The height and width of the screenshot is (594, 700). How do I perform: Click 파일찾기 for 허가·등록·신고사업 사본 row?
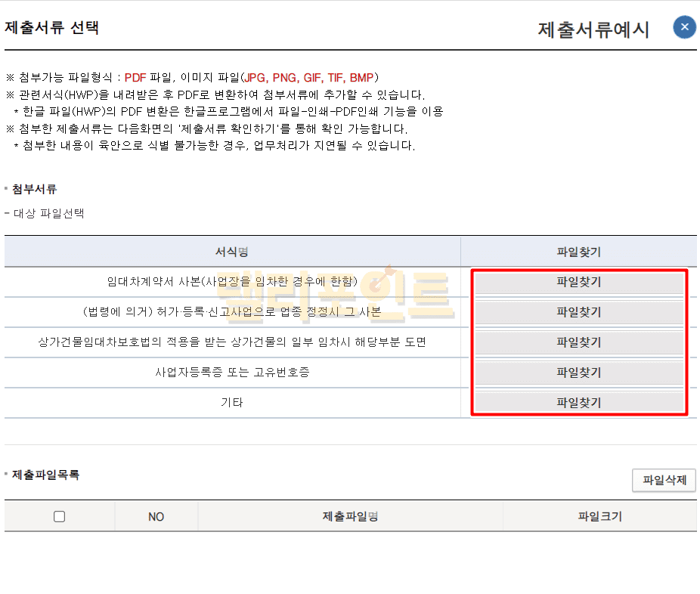click(x=579, y=312)
